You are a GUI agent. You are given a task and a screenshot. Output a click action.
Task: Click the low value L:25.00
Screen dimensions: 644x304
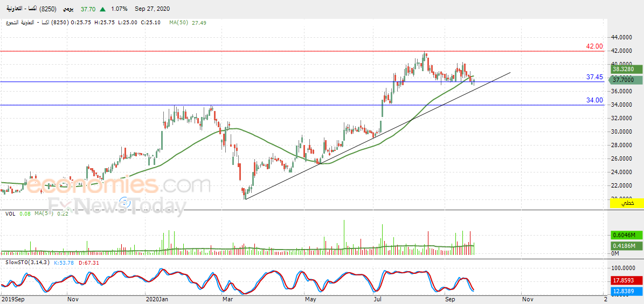click(x=127, y=23)
